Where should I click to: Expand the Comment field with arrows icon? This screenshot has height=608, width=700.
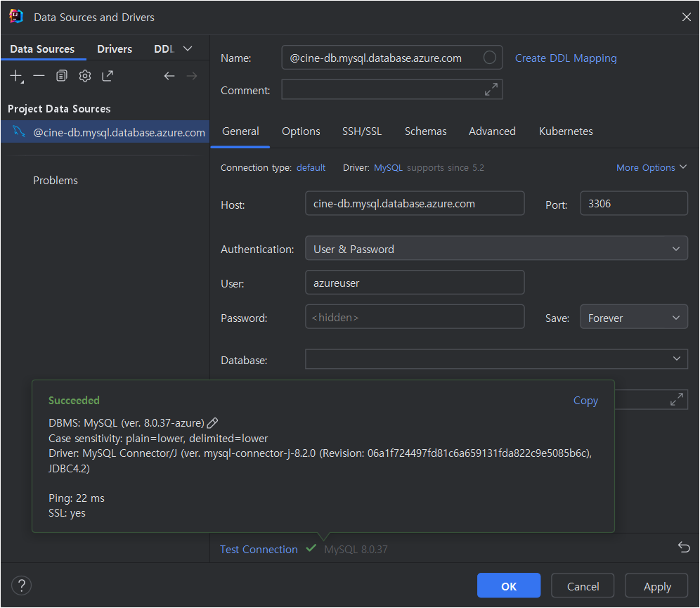coord(491,89)
